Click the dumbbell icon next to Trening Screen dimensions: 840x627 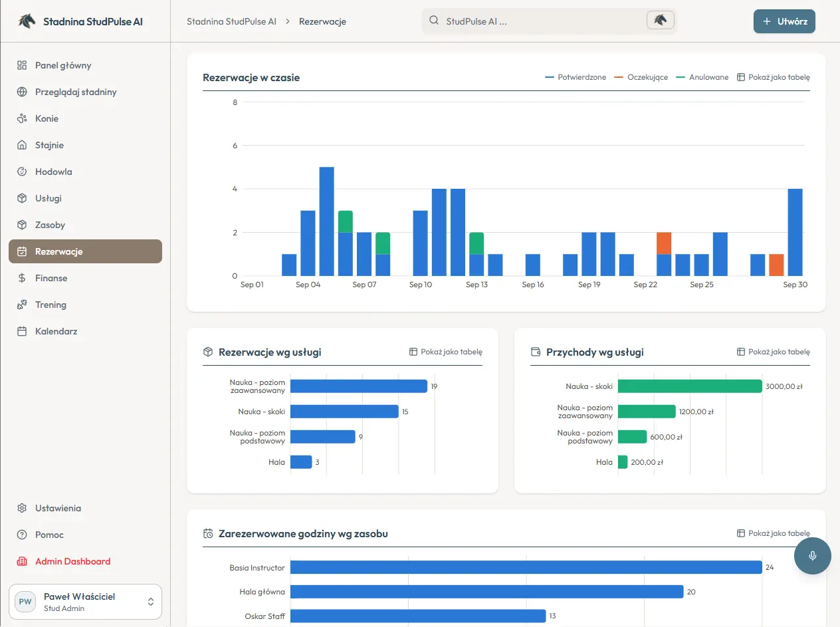click(22, 305)
